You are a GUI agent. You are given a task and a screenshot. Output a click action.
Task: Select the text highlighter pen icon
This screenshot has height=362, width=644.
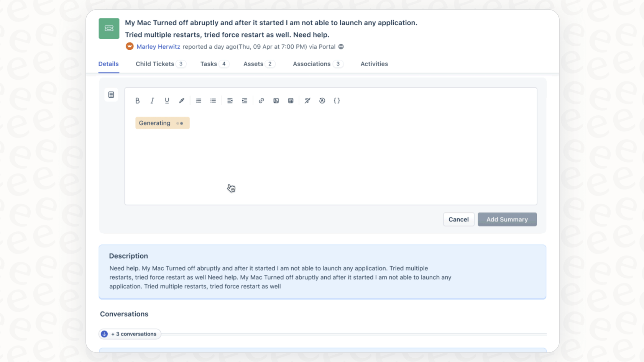tap(182, 100)
